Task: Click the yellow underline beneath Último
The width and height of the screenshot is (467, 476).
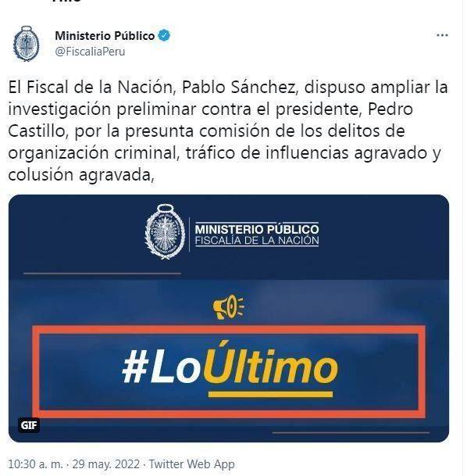Action: (270, 395)
